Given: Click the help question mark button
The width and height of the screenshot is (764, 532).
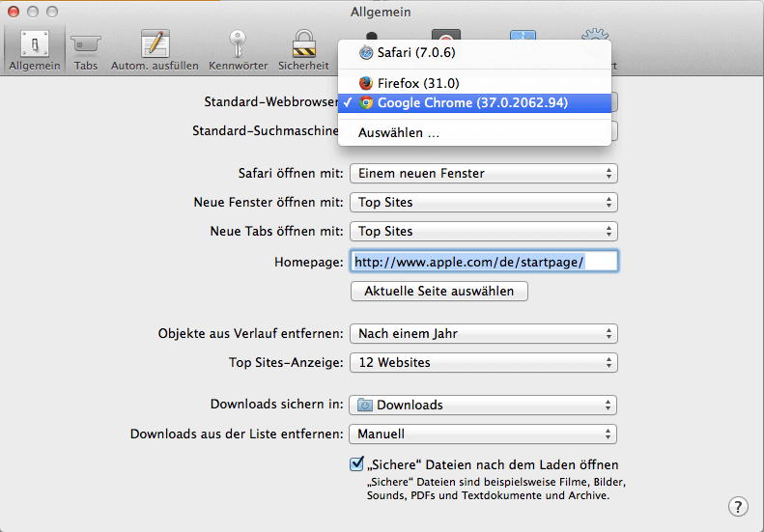Looking at the screenshot, I should tap(738, 506).
